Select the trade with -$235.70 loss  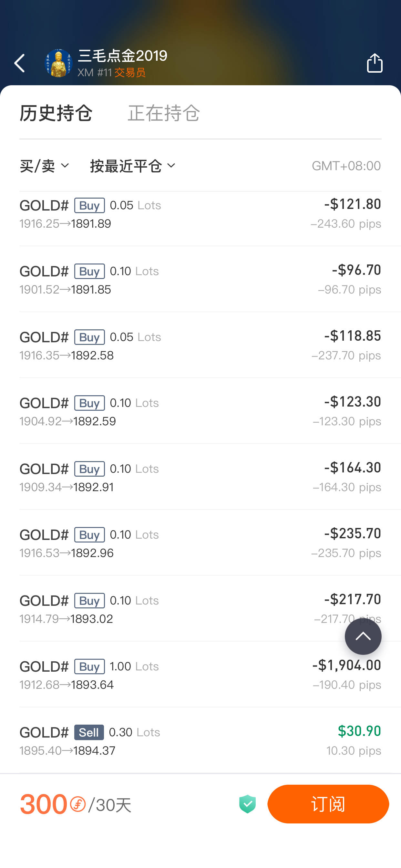tap(200, 543)
